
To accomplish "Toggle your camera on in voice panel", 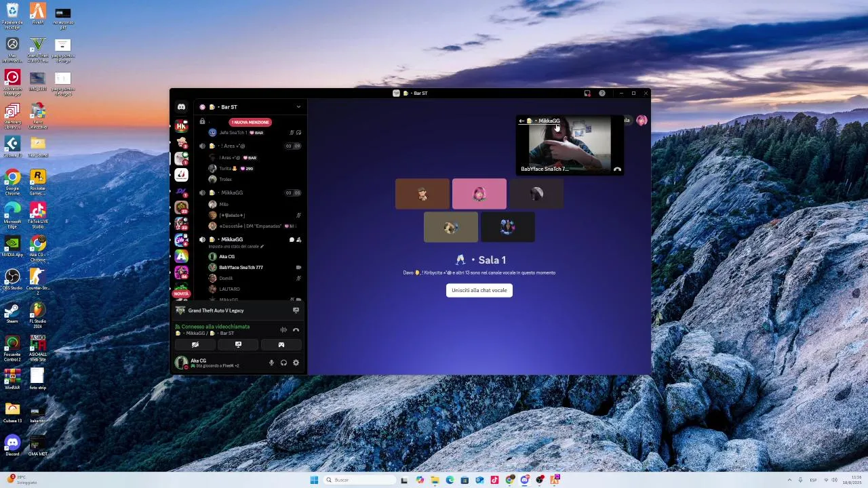I will click(x=195, y=345).
